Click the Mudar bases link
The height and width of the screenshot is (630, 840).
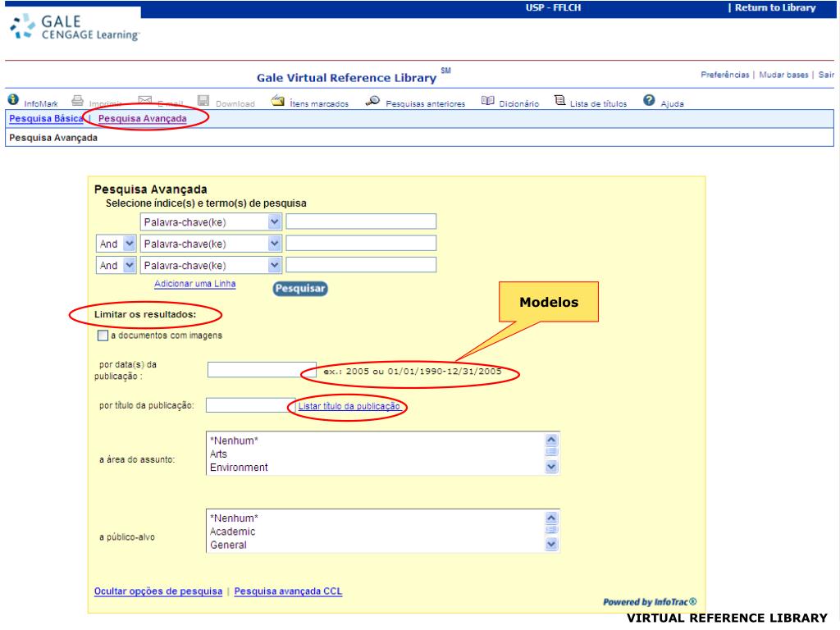click(x=783, y=75)
